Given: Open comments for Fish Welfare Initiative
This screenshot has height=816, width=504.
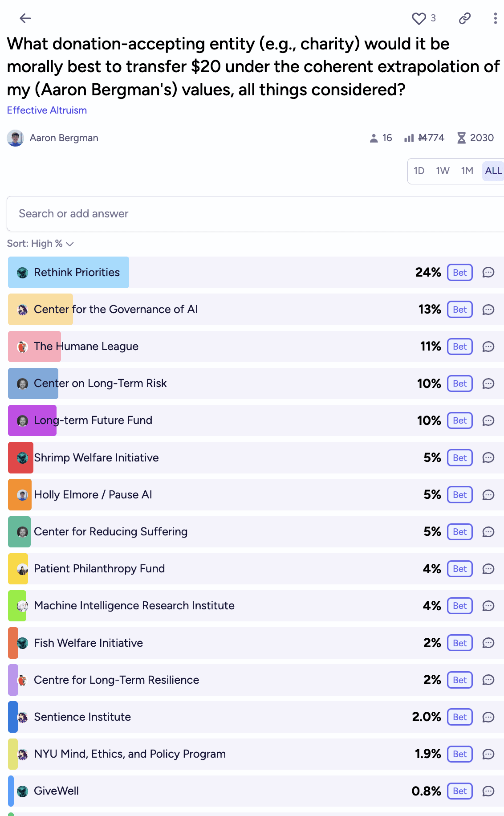Looking at the screenshot, I should click(x=488, y=643).
